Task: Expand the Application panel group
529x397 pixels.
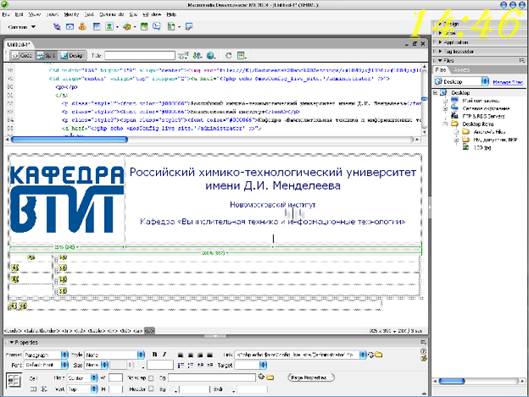Action: (479, 42)
